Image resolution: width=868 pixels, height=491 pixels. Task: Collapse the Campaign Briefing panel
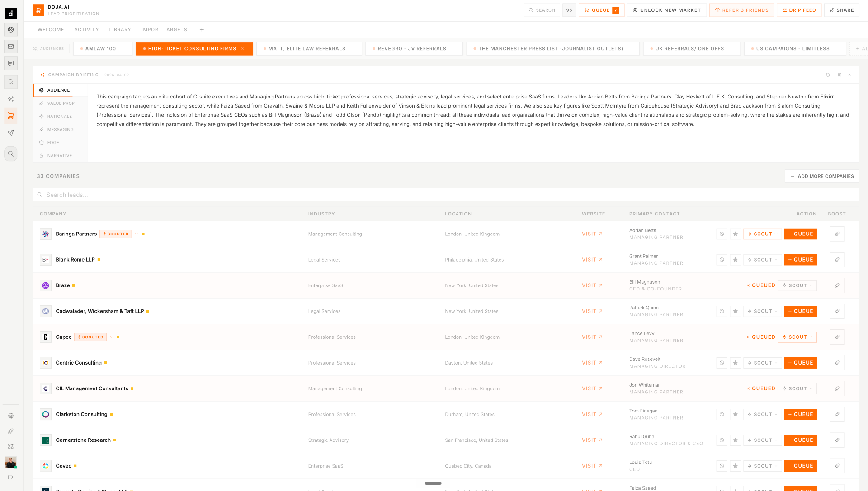click(849, 75)
